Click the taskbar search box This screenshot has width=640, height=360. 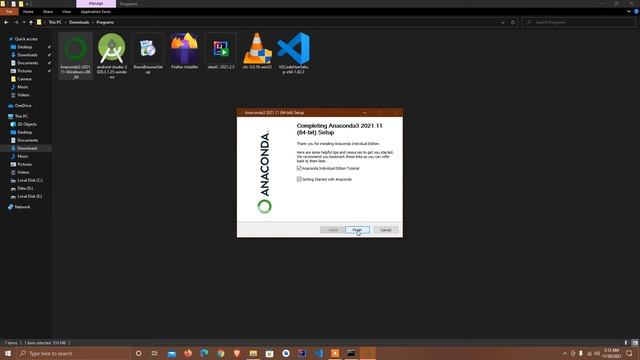coord(73,353)
